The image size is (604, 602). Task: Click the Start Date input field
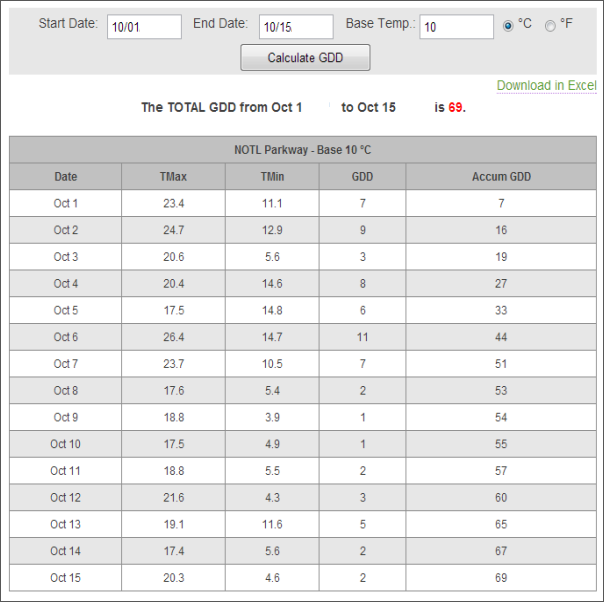point(144,27)
